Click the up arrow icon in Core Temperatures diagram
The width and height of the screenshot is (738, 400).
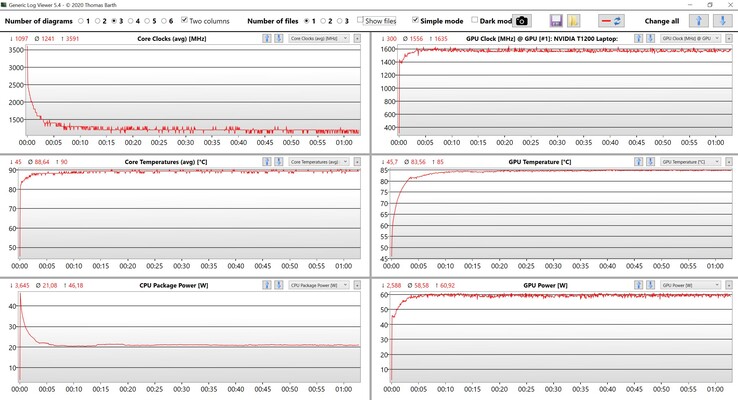click(266, 162)
